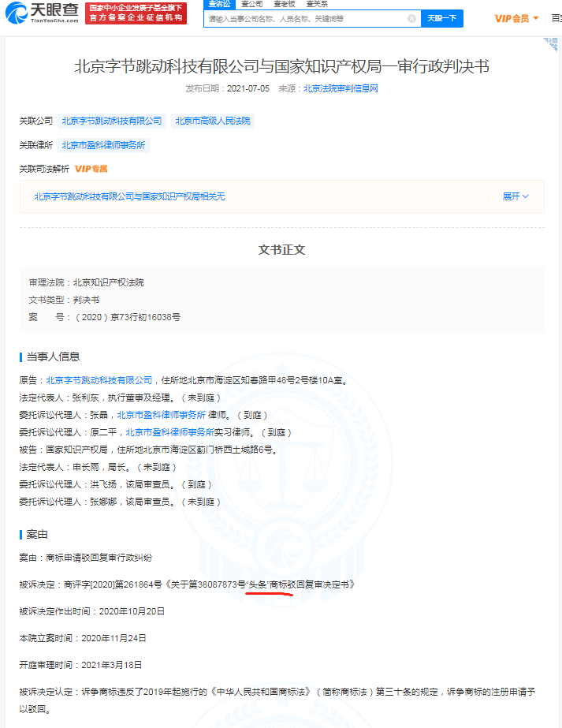
Task: Switch to the 查老板 tab
Action: pyautogui.click(x=285, y=4)
